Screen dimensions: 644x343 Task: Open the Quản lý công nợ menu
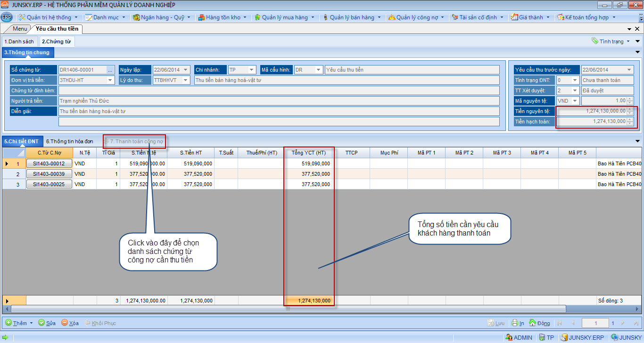[x=417, y=17]
